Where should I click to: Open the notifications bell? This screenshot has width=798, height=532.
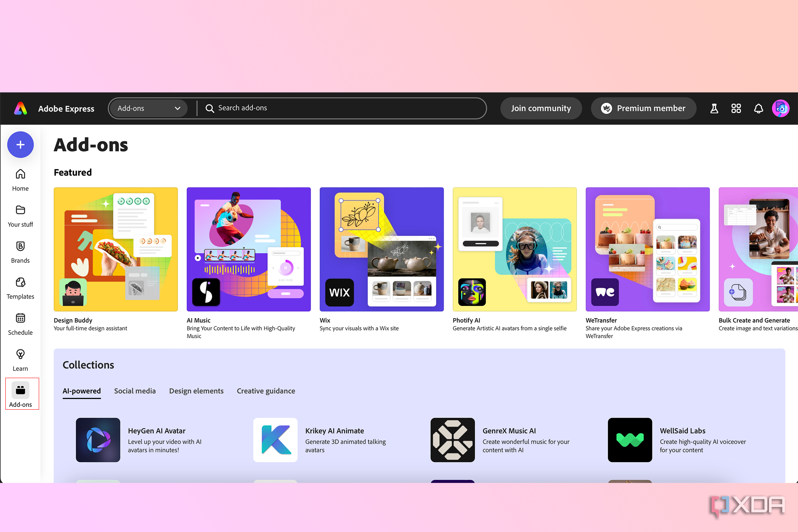click(758, 109)
